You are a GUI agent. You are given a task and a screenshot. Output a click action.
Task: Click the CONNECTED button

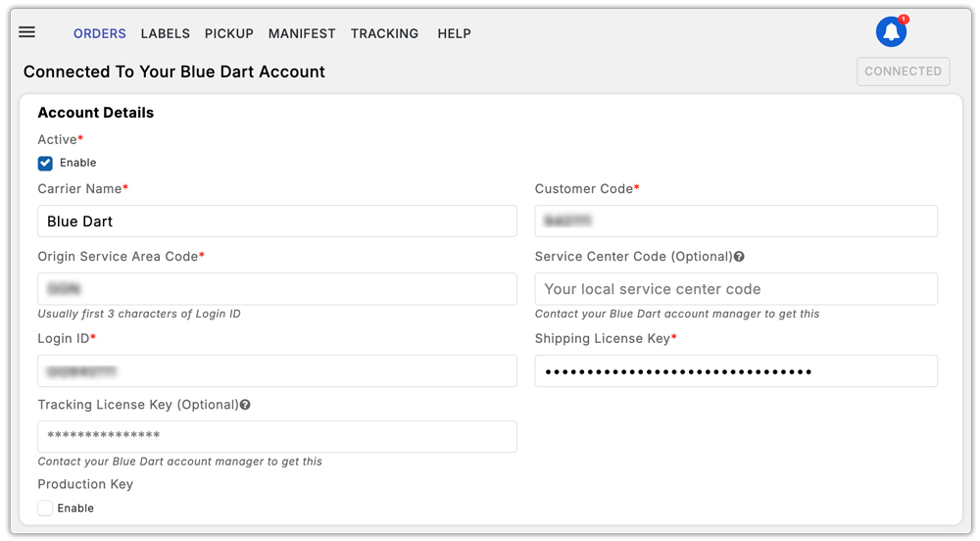click(904, 72)
